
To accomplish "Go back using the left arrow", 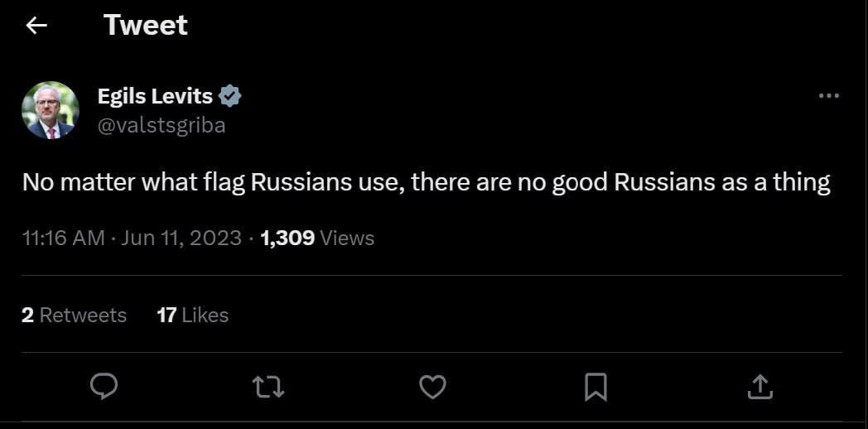I will 36,26.
